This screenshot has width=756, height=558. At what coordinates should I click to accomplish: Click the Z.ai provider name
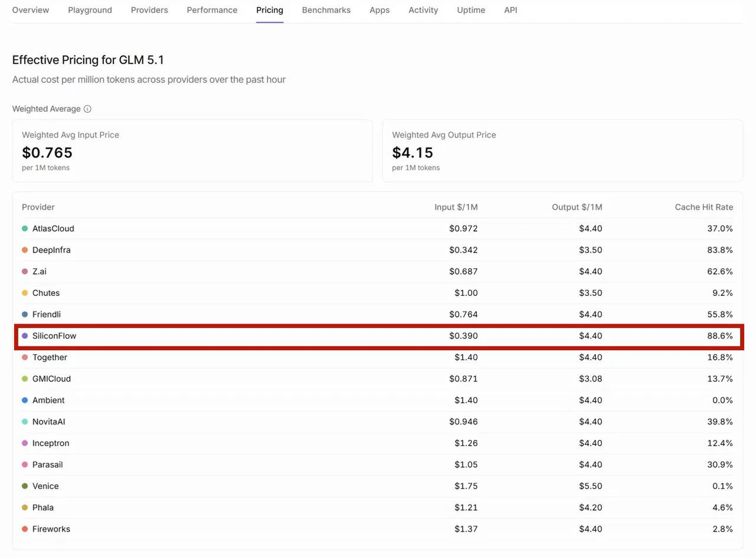(x=40, y=272)
